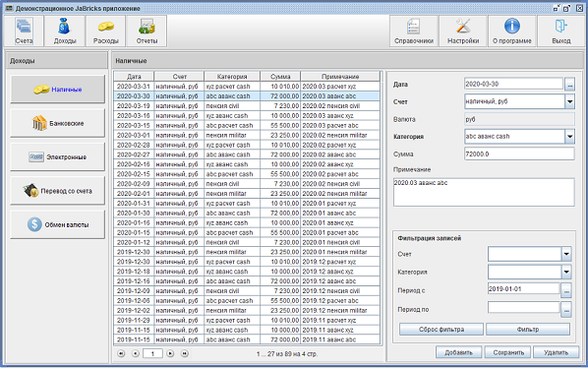
Task: Open date picker for Период с
Action: coord(566,290)
